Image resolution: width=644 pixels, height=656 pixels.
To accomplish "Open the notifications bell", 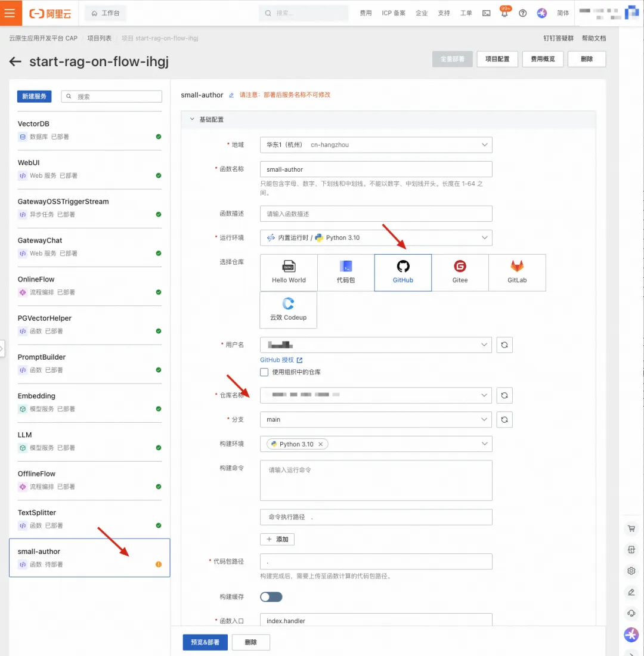I will [x=504, y=13].
